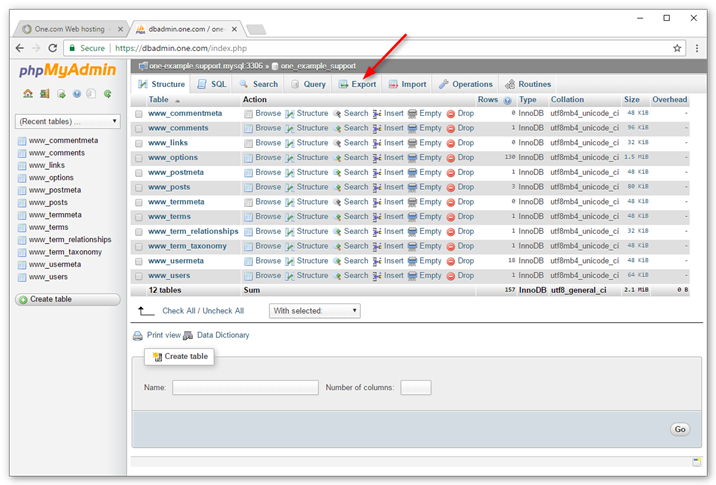Open the Routines tab
This screenshot has width=716, height=485.
click(x=528, y=84)
